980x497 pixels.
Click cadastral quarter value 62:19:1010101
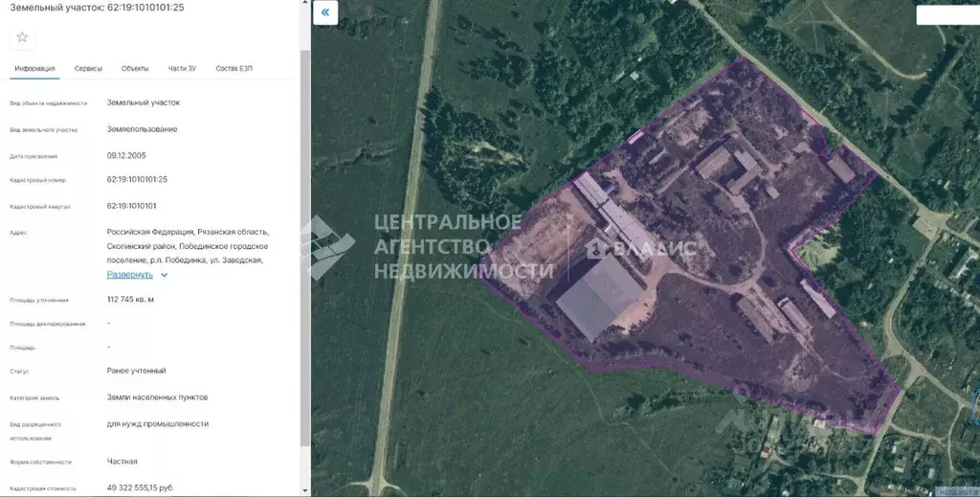(x=132, y=205)
